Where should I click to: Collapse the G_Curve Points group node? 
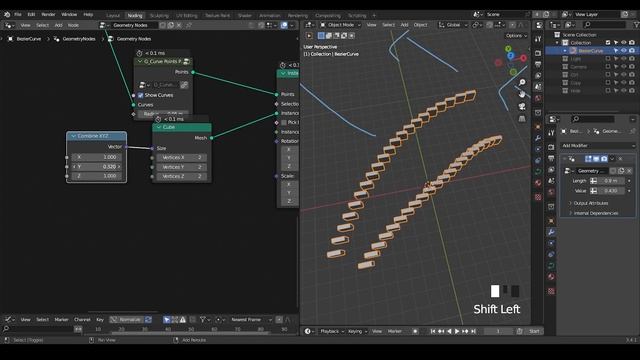140,61
